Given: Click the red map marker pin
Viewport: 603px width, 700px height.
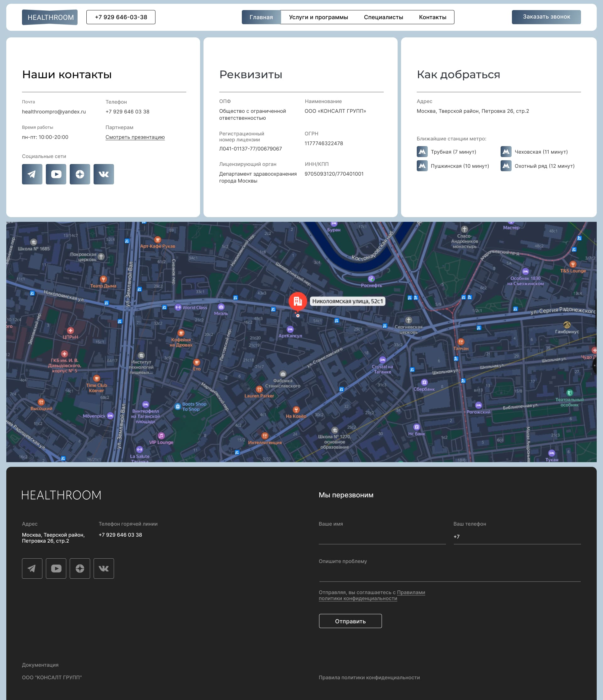Looking at the screenshot, I should (297, 301).
